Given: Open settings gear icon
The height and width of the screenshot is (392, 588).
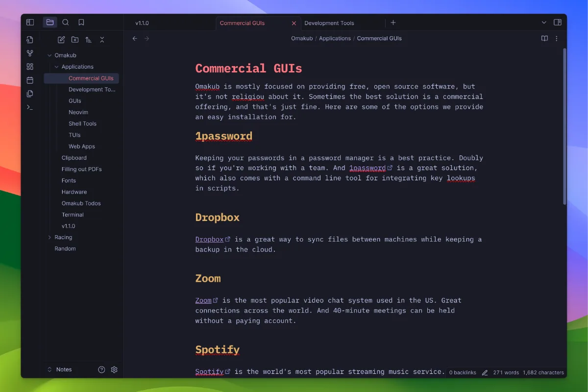Looking at the screenshot, I should tap(114, 369).
